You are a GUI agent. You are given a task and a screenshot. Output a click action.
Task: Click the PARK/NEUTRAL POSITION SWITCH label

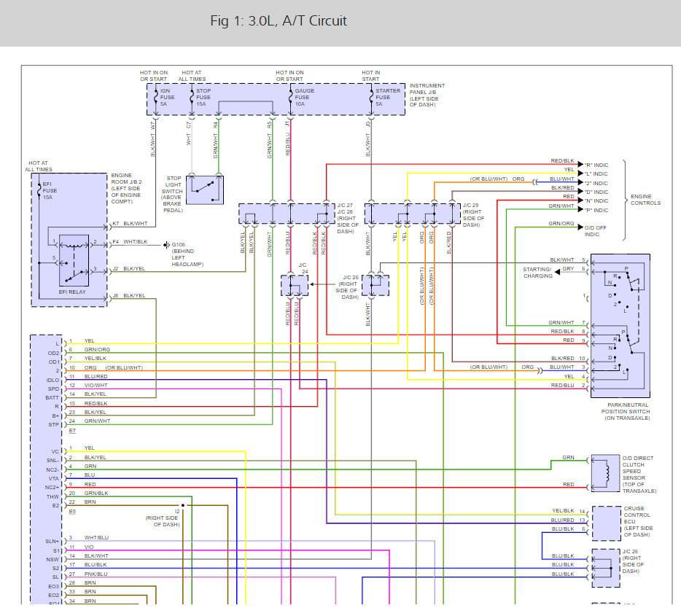[x=626, y=412]
